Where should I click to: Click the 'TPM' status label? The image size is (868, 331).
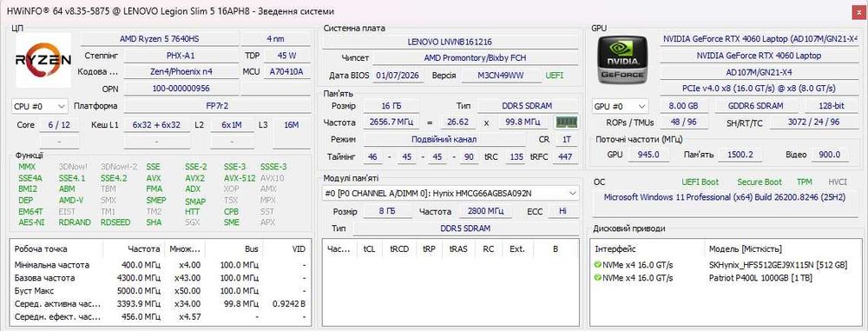[x=804, y=182]
